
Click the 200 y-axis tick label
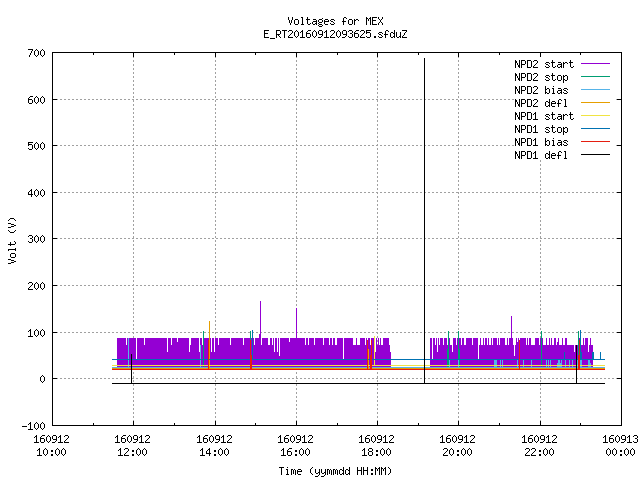(37, 286)
